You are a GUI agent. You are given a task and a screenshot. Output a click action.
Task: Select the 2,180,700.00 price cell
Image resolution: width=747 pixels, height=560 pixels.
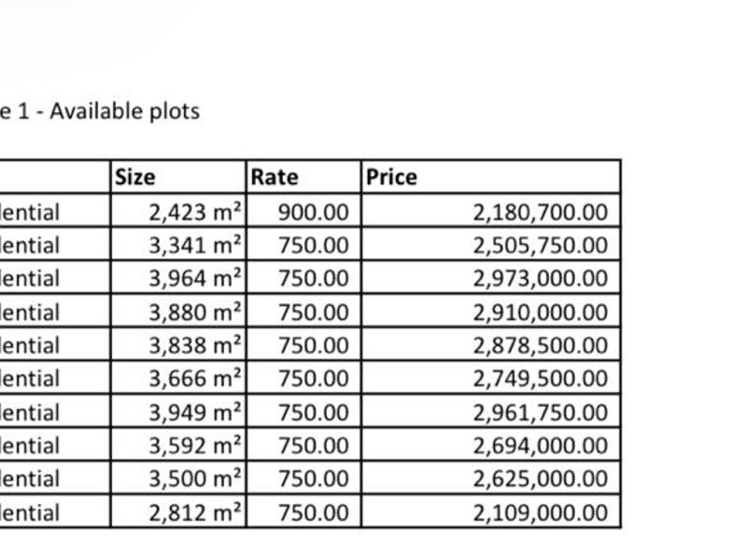click(x=541, y=212)
